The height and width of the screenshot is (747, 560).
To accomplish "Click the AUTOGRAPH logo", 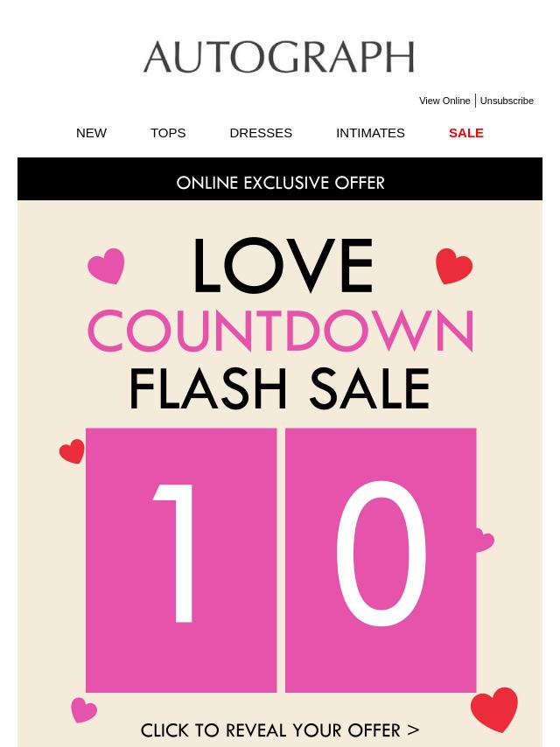I will coord(279,57).
